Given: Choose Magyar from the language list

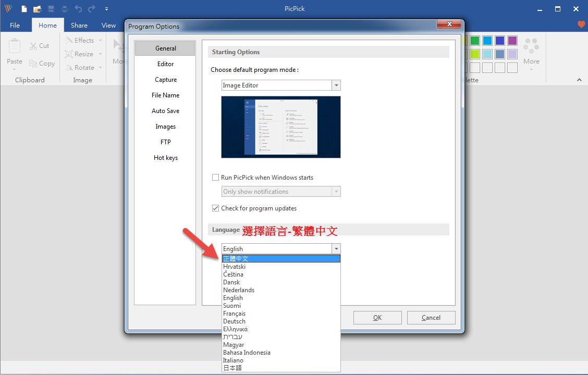Looking at the screenshot, I should pos(281,345).
